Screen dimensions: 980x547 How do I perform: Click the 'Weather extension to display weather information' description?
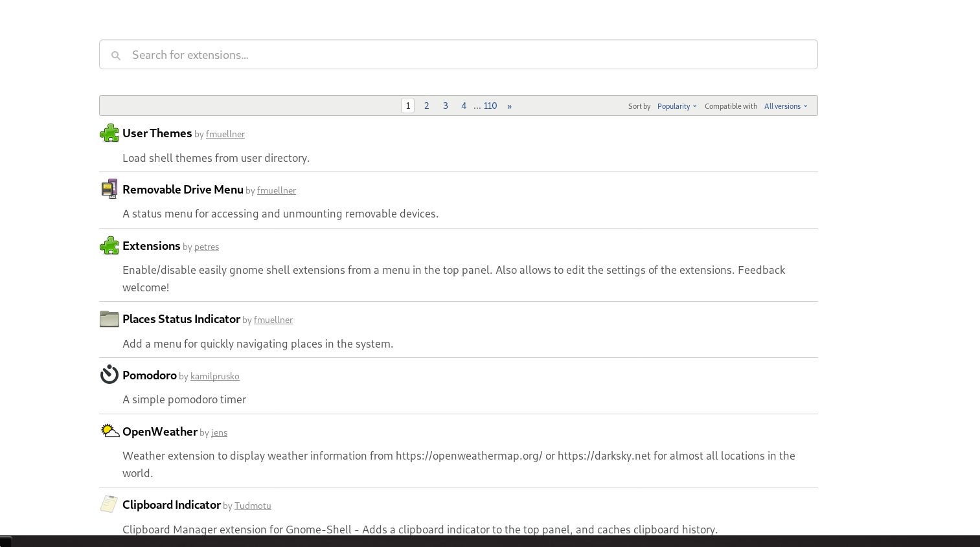point(459,464)
